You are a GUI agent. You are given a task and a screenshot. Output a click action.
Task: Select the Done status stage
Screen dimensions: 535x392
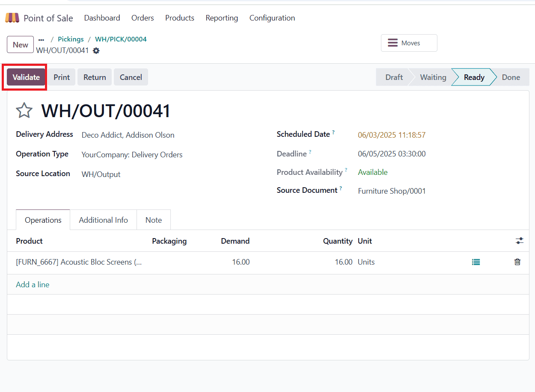511,77
